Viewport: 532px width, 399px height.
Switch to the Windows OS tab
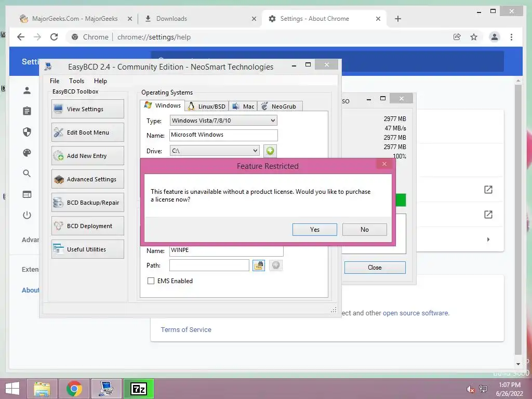pos(163,105)
